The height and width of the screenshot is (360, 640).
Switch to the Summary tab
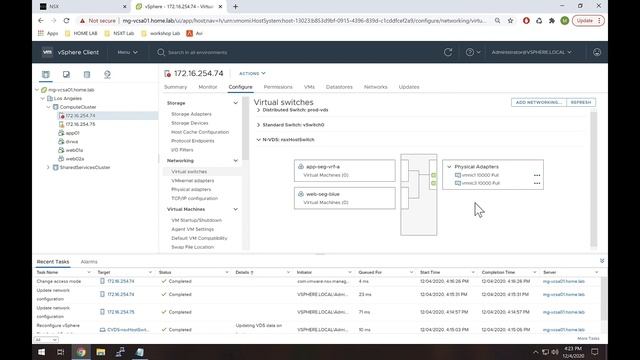(x=176, y=87)
